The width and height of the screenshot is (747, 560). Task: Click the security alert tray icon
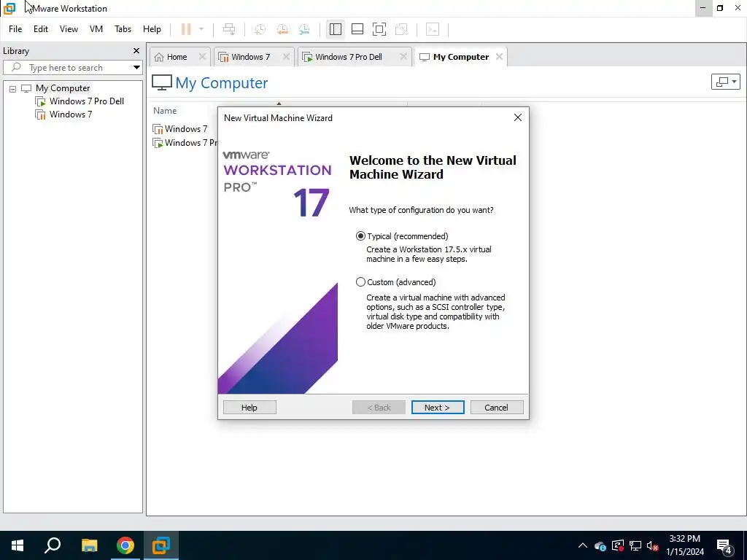618,545
